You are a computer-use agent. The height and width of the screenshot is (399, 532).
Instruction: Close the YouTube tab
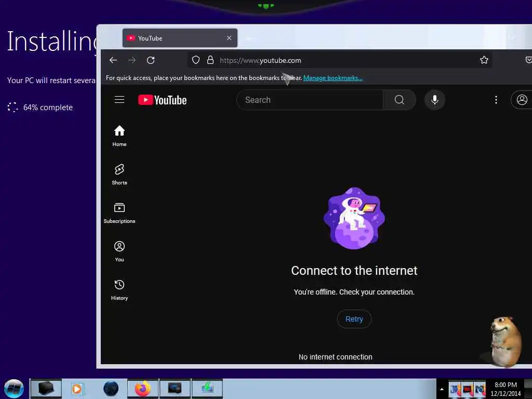pyautogui.click(x=229, y=38)
